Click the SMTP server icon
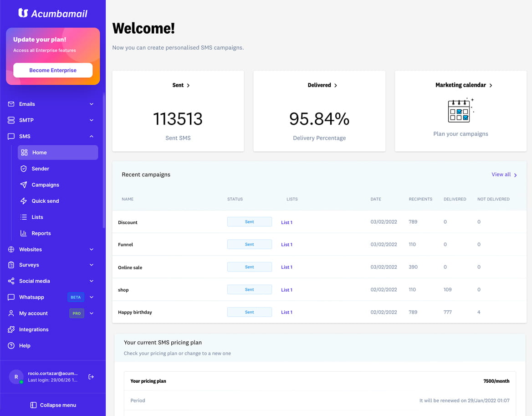 (x=11, y=120)
